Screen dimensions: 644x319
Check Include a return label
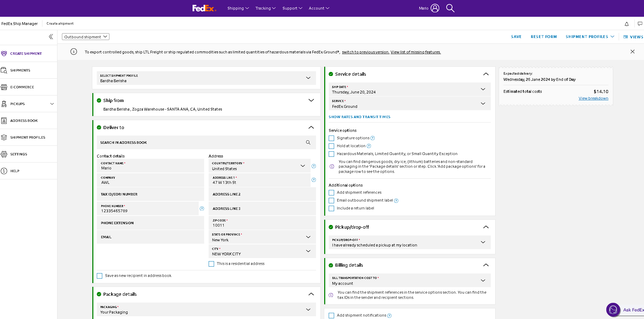click(331, 208)
